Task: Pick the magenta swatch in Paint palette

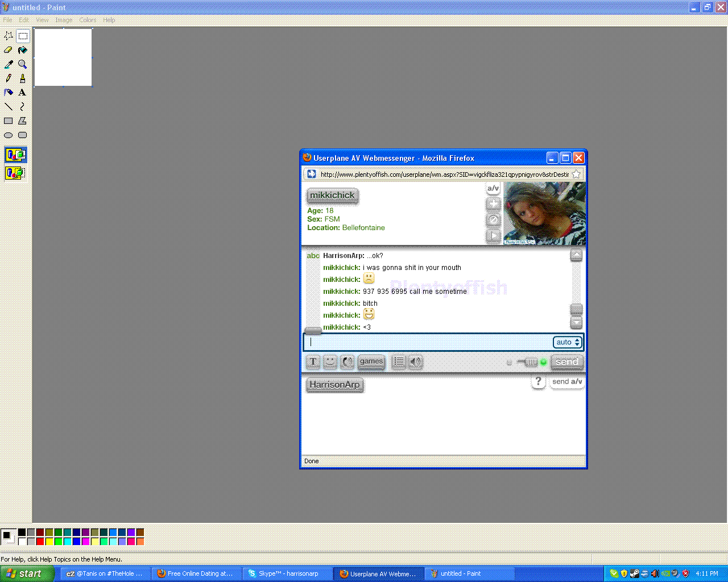Action: [x=85, y=542]
